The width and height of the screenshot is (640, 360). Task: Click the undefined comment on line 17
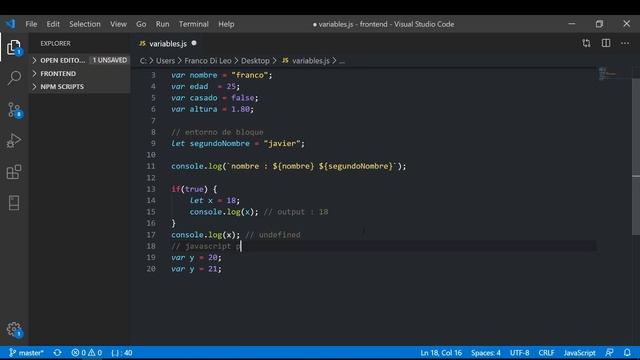pyautogui.click(x=273, y=235)
